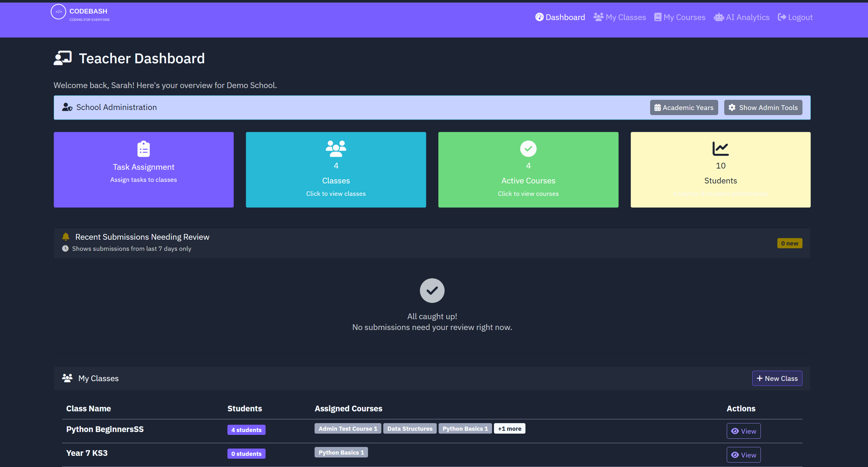Click the chart line icon on Students card
This screenshot has width=868, height=467.
click(x=720, y=149)
